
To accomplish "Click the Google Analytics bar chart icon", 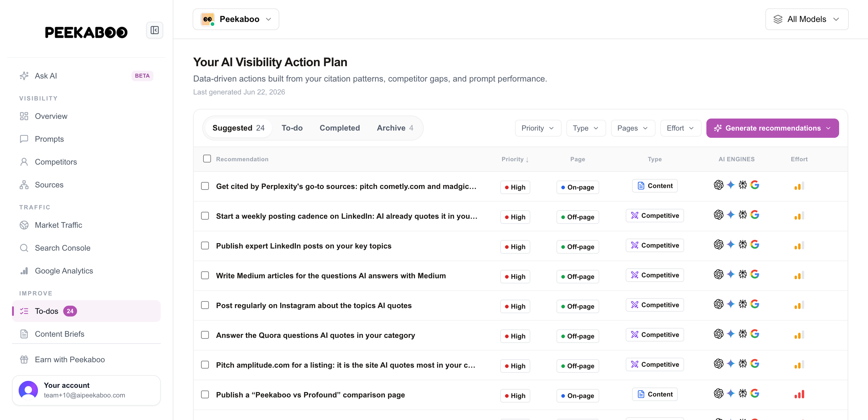I will click(x=24, y=271).
